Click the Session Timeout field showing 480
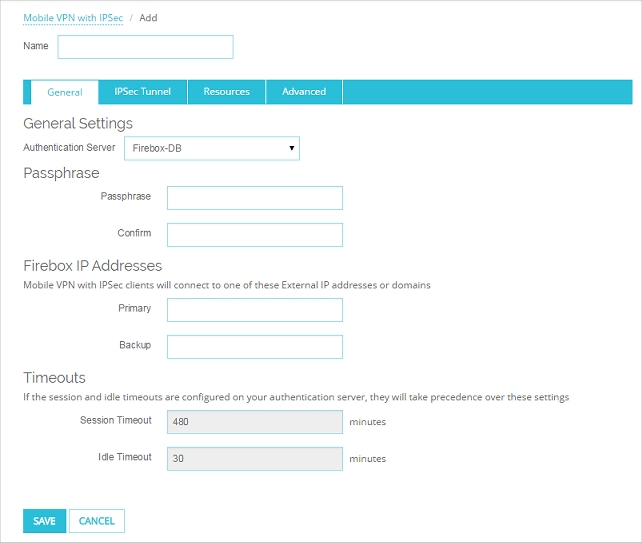Viewport: 642px width, 543px height. click(x=255, y=422)
